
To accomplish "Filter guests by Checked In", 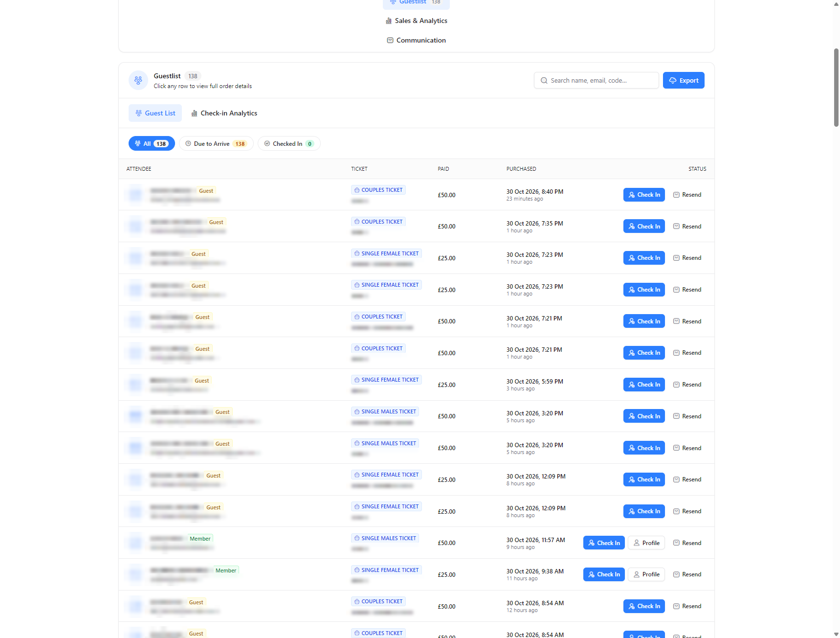I will click(289, 143).
